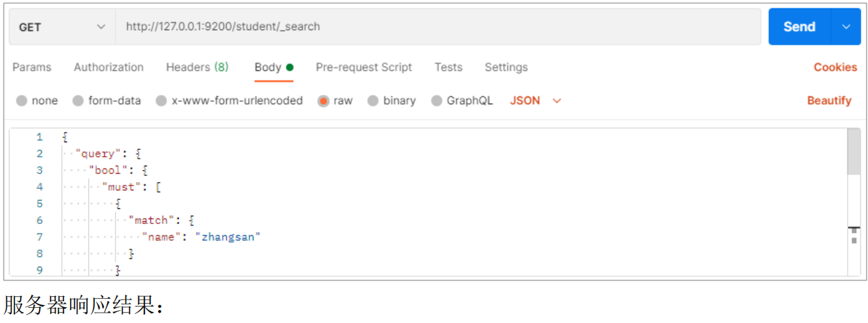Open the Pre-request Script tab

(x=364, y=67)
